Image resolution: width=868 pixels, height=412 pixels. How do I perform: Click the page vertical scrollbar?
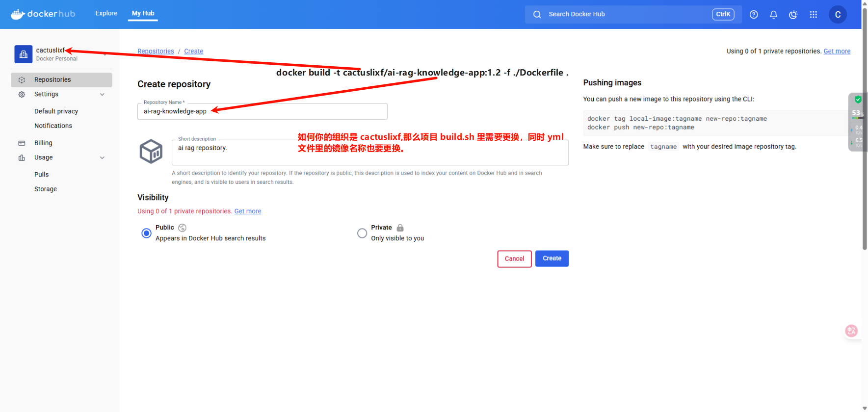865,129
